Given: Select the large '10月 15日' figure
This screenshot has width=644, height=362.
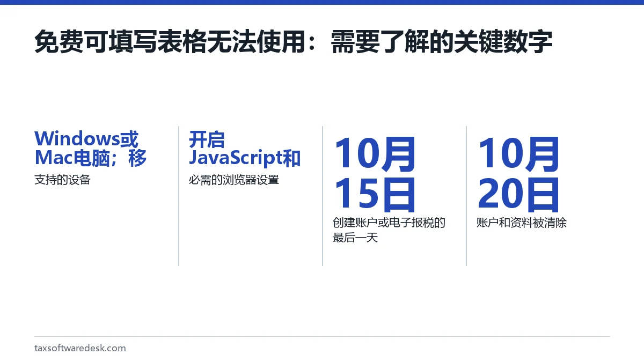Looking at the screenshot, I should point(375,174).
